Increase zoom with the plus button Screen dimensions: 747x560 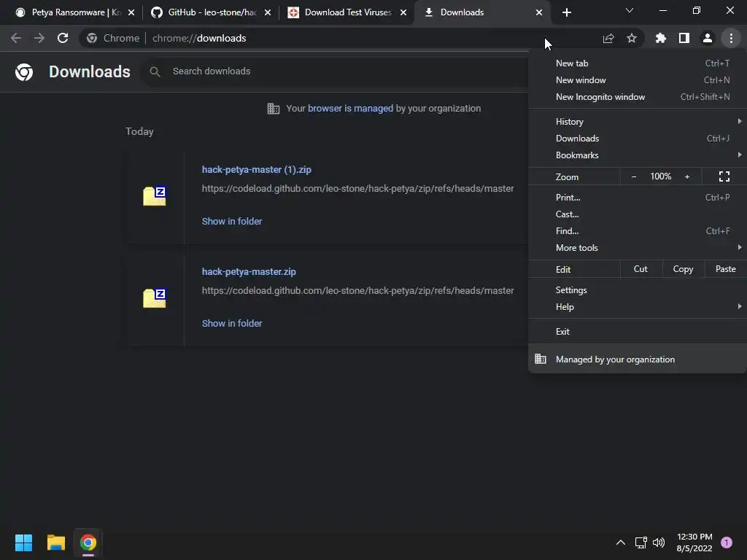click(687, 176)
